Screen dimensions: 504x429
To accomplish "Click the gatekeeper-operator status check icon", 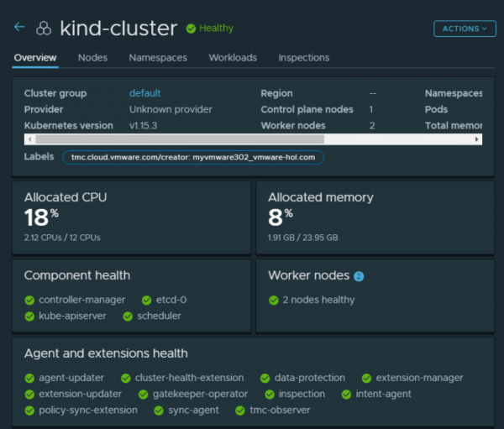I will point(142,395).
